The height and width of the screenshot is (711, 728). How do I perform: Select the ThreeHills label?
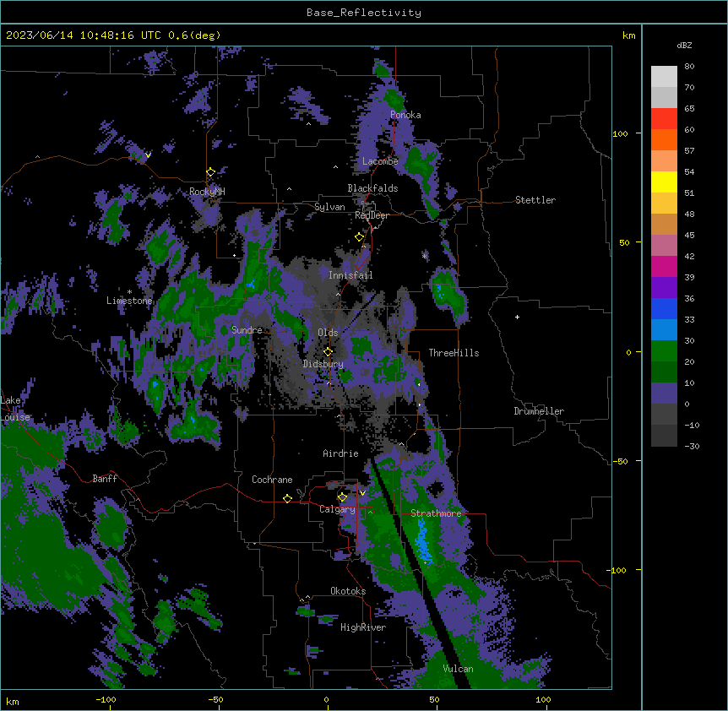click(x=454, y=353)
